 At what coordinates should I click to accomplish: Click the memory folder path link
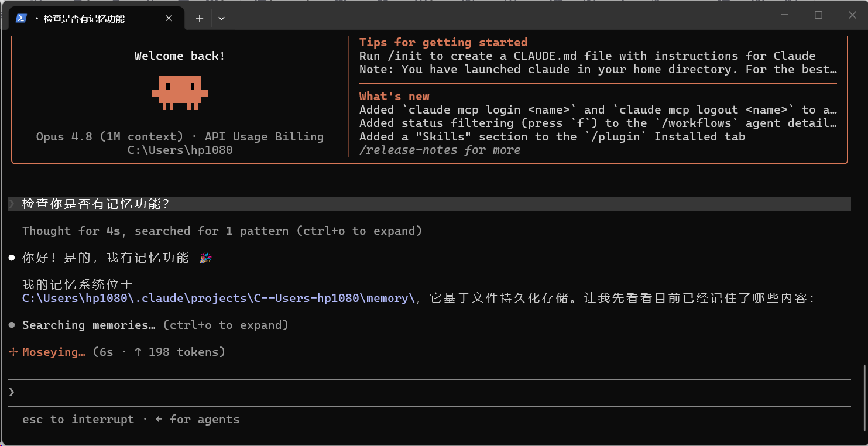[x=218, y=298]
